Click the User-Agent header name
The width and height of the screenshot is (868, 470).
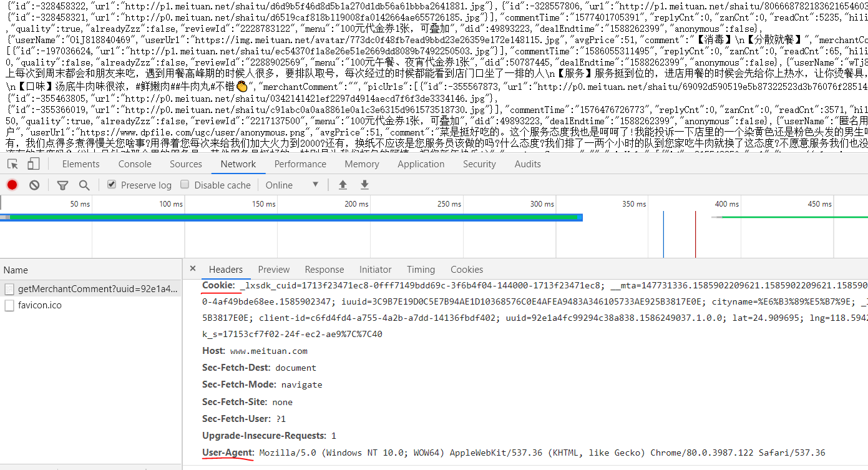click(x=228, y=453)
